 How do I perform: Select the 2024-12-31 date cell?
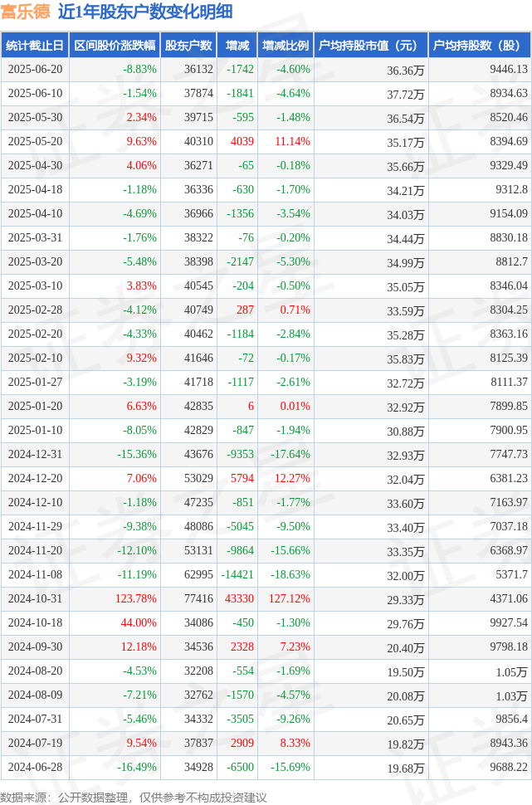(35, 454)
